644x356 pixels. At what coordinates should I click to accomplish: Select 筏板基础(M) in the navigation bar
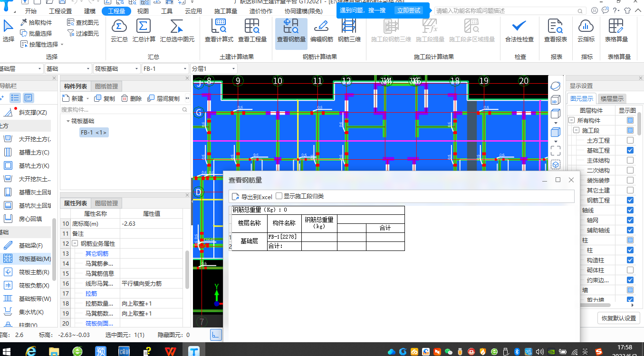(27, 259)
